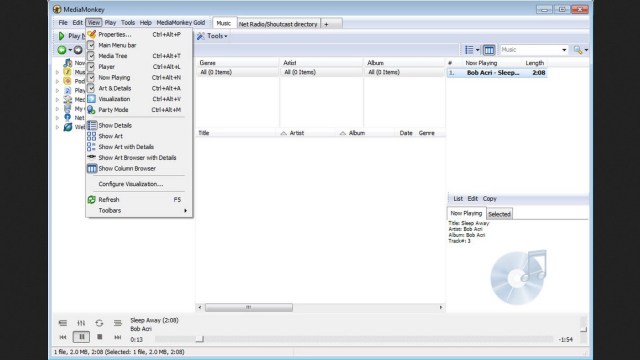
Task: Select All (0 Items) under Album
Action: pos(404,72)
